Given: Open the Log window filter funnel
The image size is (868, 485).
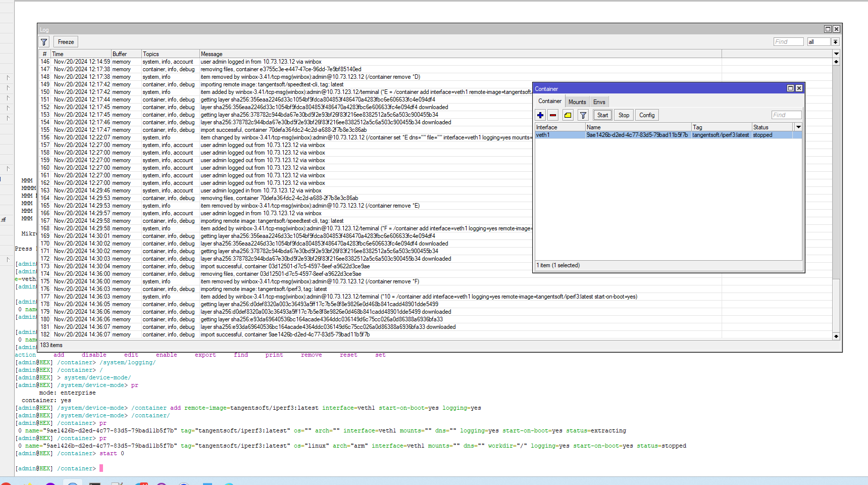Looking at the screenshot, I should click(44, 42).
